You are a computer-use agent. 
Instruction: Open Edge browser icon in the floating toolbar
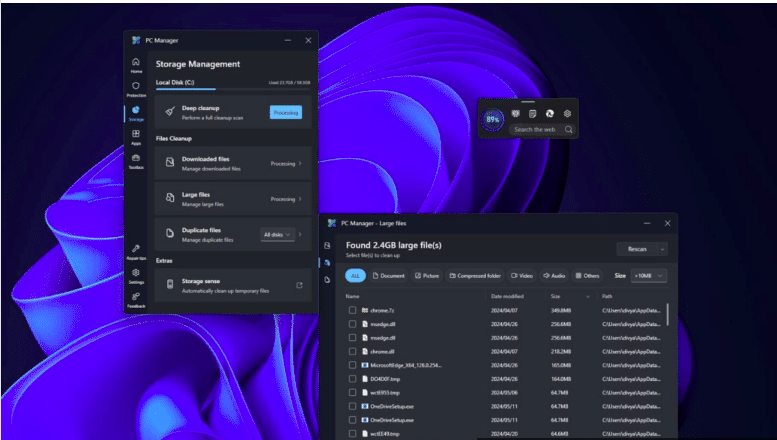coord(550,114)
